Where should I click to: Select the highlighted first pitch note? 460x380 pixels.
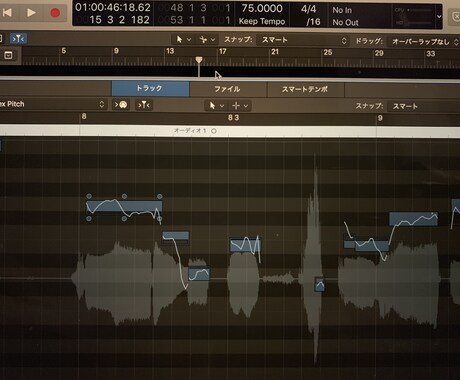tap(124, 207)
